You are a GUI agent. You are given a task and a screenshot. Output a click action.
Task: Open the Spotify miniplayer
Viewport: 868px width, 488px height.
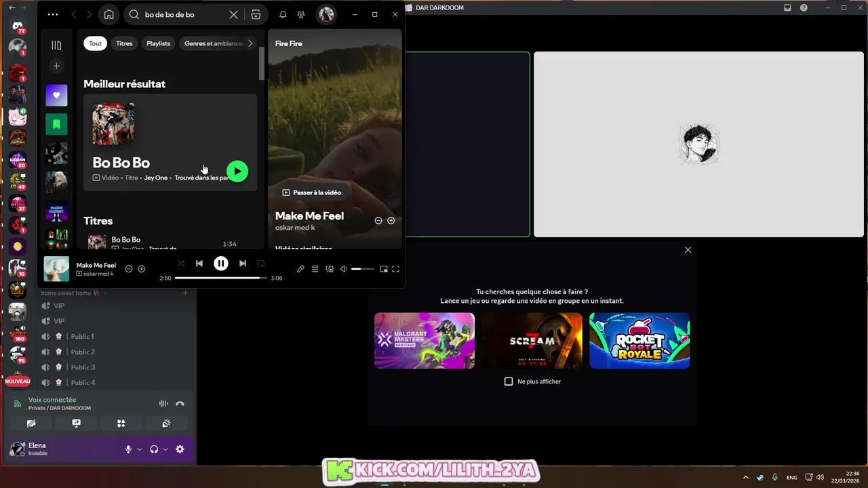[x=384, y=269]
